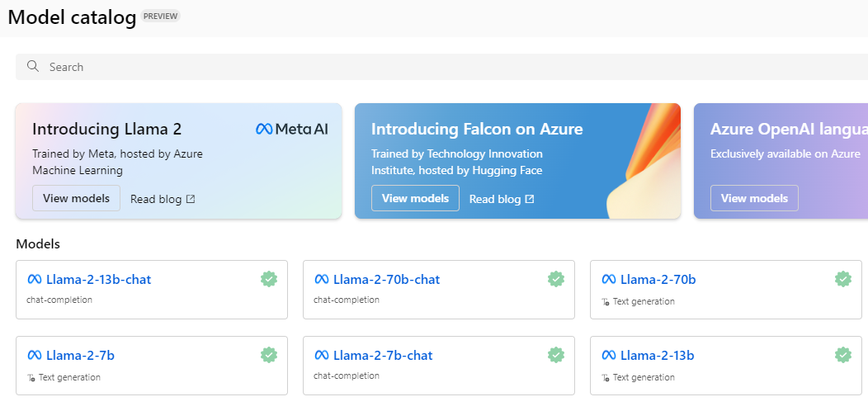
Task: Open Read blog link for Llama 2
Action: point(163,199)
